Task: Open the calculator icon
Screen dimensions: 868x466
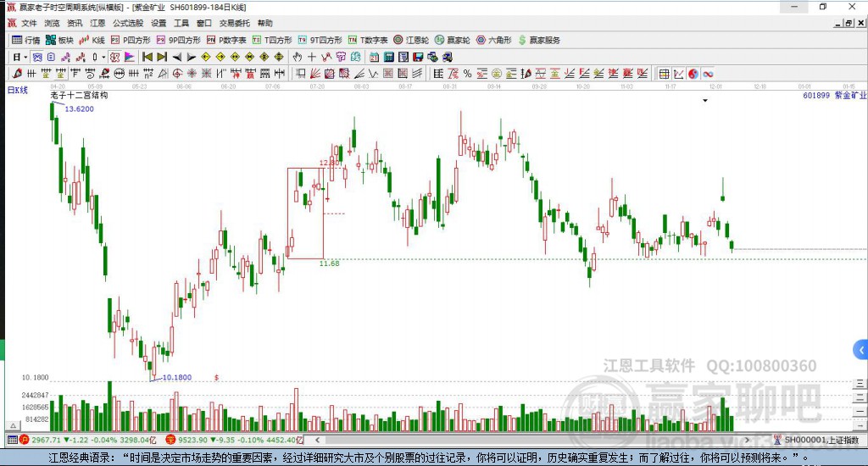Action: click(x=388, y=57)
